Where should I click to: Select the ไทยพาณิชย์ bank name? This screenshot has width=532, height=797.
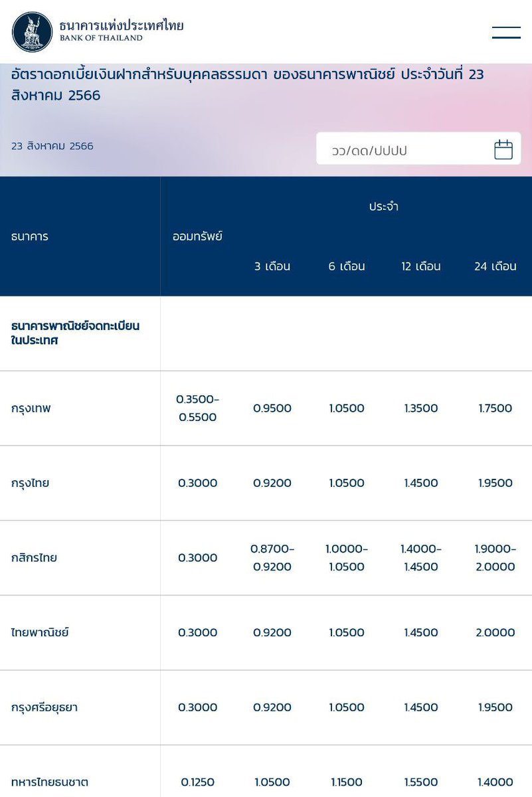(41, 632)
